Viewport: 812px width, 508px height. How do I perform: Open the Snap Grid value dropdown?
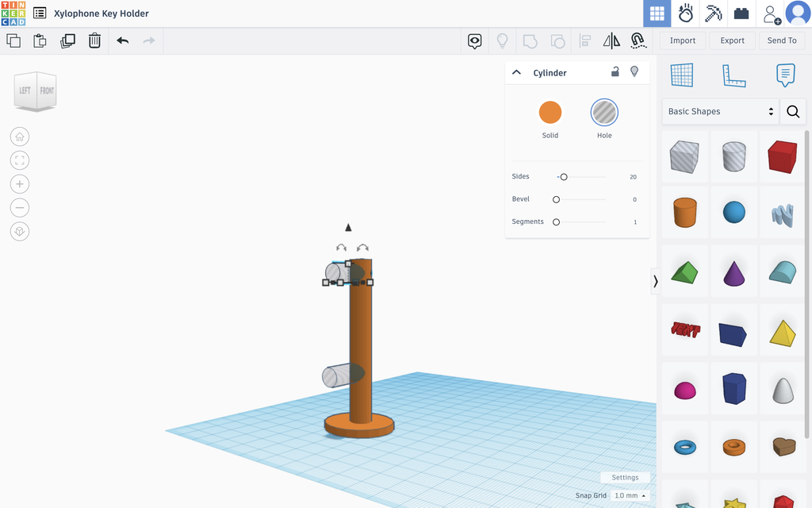630,495
